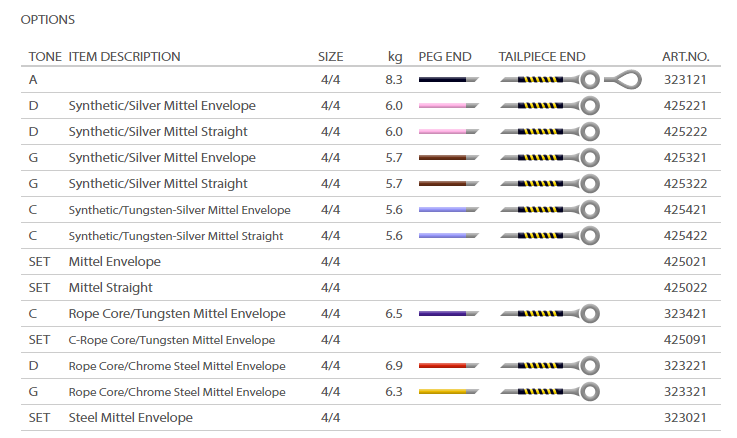737x438 pixels.
Task: Select article number 425021
Action: pyautogui.click(x=685, y=261)
